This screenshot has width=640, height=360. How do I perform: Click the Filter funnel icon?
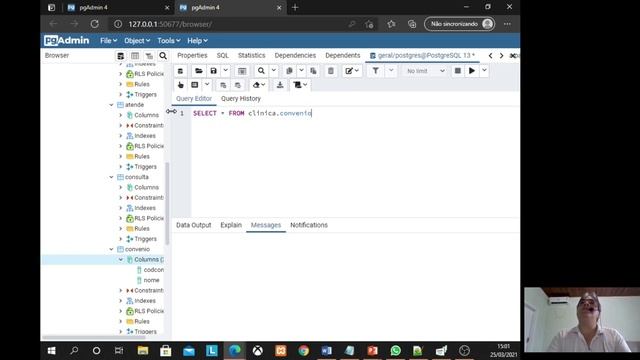[376, 71]
